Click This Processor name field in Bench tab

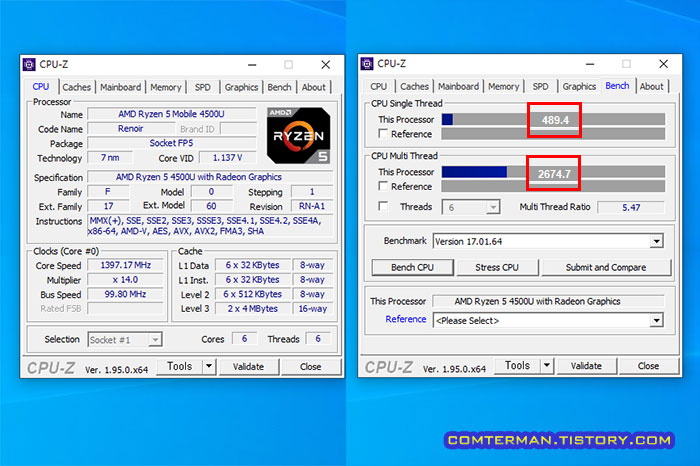click(549, 301)
